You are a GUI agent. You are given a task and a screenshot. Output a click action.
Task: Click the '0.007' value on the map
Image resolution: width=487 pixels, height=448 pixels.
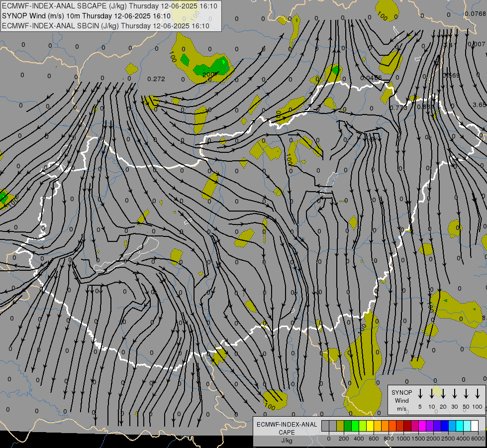coord(477,44)
